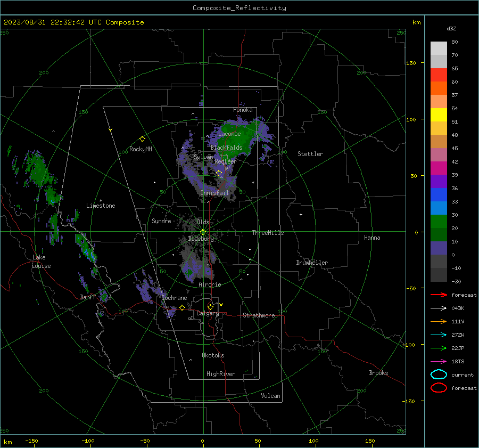Click the Didsbury town label
Screen dimensions: 479x448
tap(201, 239)
